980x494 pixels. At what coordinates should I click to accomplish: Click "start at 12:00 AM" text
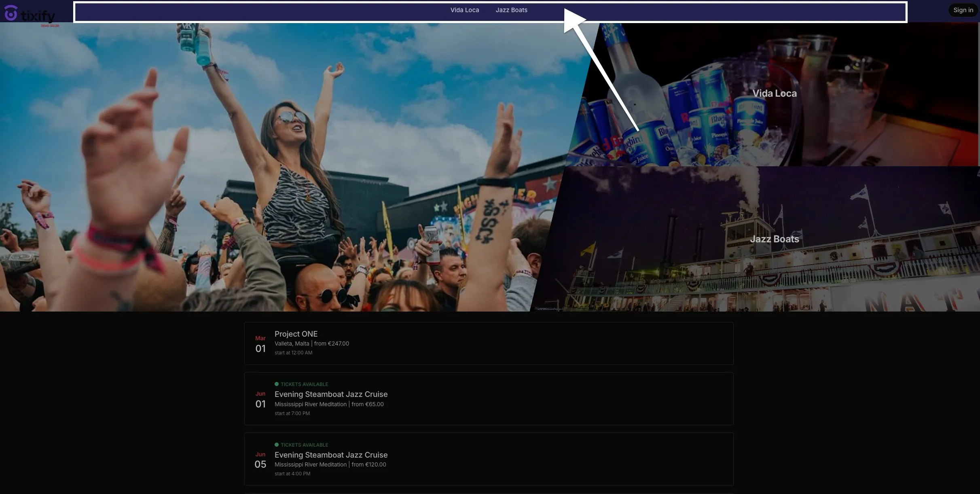tap(293, 353)
